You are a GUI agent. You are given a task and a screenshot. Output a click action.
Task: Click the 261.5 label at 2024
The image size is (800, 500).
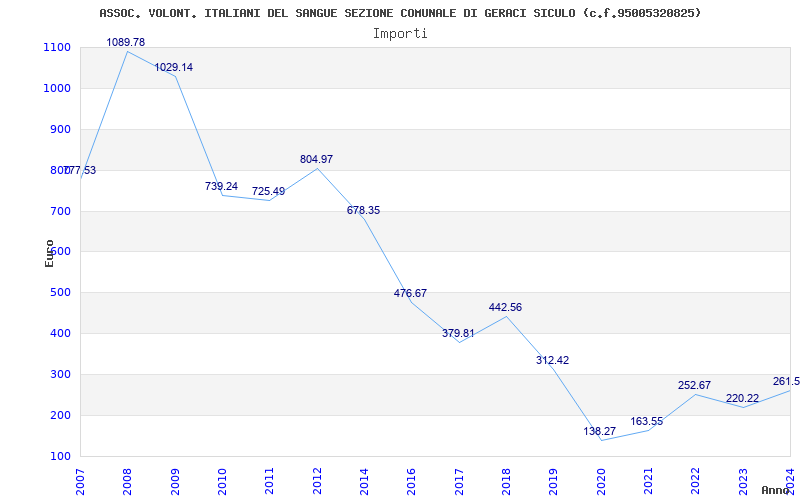pyautogui.click(x=786, y=382)
